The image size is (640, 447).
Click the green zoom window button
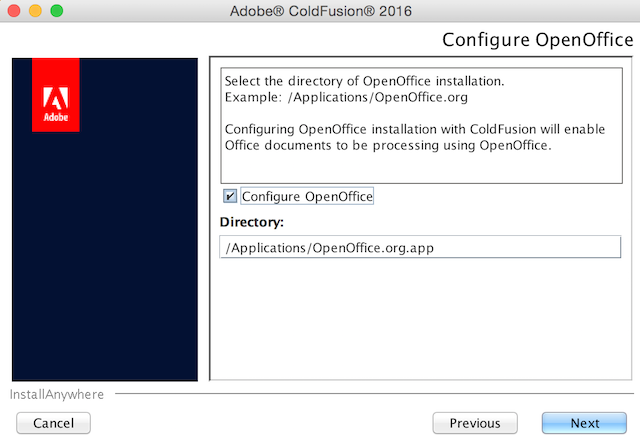(57, 11)
